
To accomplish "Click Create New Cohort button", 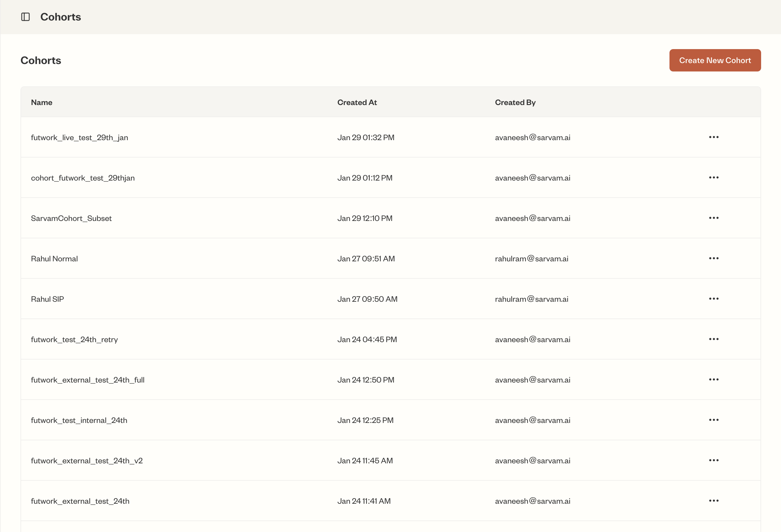I will [x=715, y=60].
